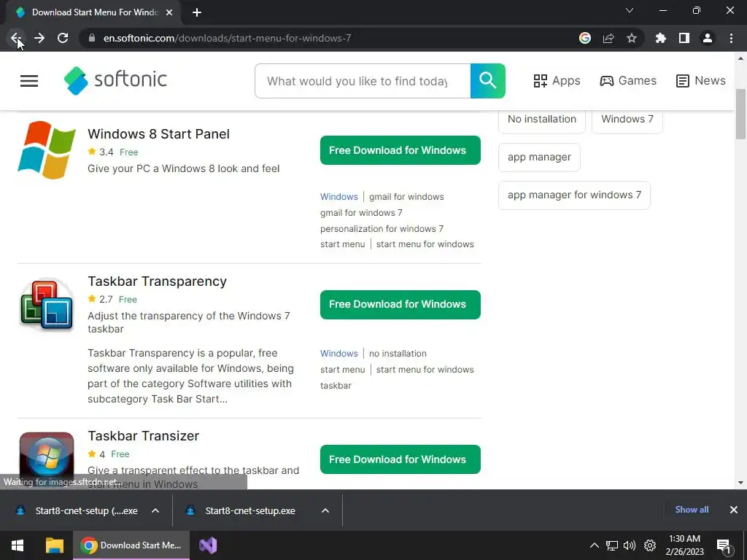Download Windows 8 Start Panel for Windows
The height and width of the screenshot is (560, 747).
[400, 150]
